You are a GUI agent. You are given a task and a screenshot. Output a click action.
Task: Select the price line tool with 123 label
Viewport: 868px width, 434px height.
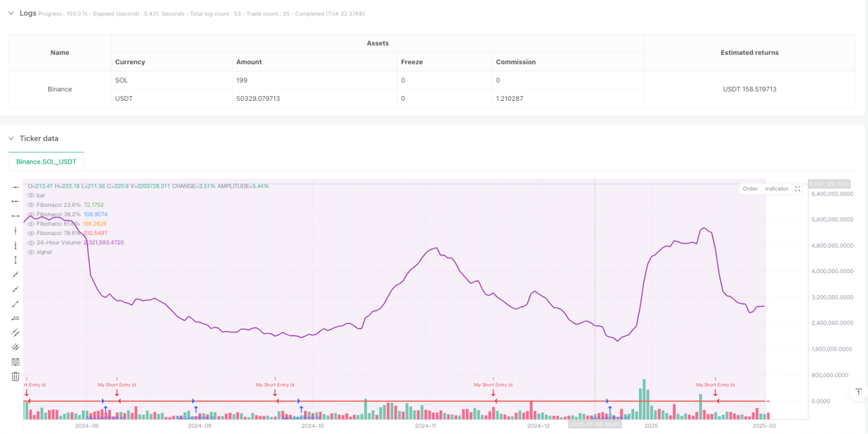point(15,318)
